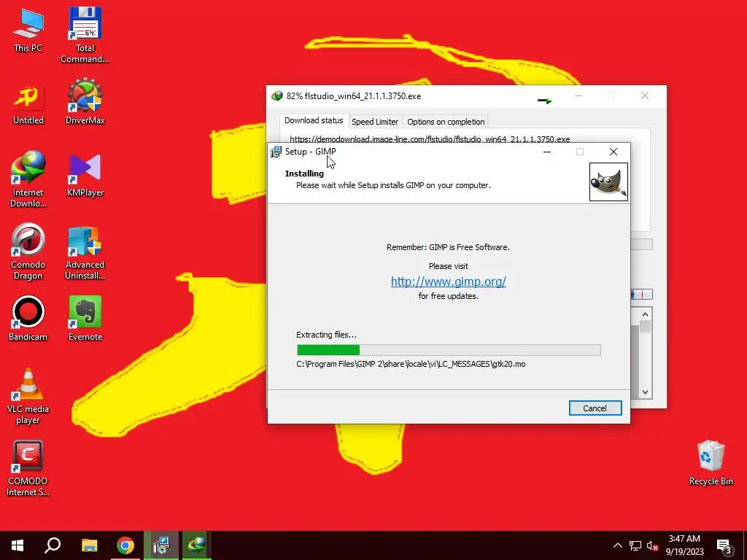This screenshot has height=560, width=747.
Task: Show hidden system tray icons
Action: (x=617, y=545)
